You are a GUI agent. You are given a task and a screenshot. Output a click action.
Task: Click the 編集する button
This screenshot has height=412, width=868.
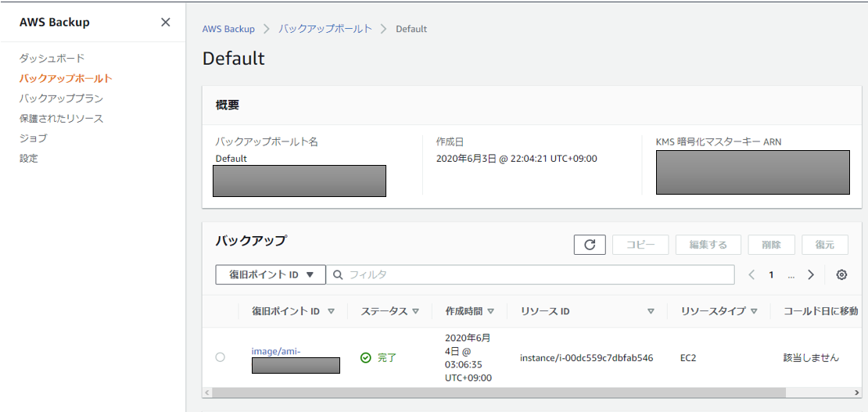point(708,244)
